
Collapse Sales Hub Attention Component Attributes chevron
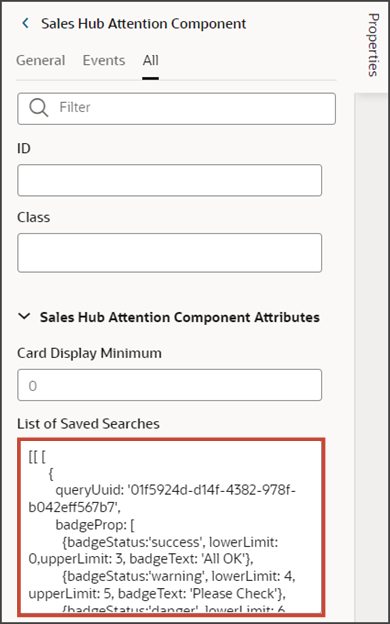[x=25, y=317]
